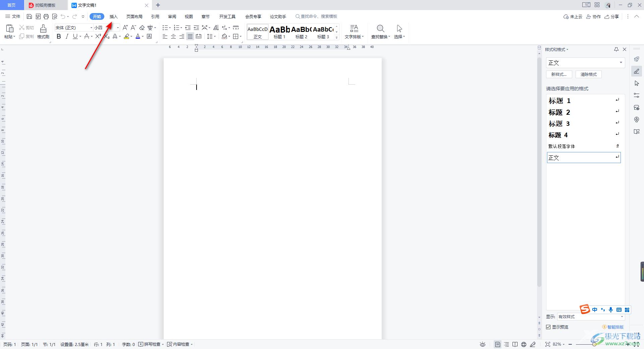Toggle Bold formatting

coord(59,36)
